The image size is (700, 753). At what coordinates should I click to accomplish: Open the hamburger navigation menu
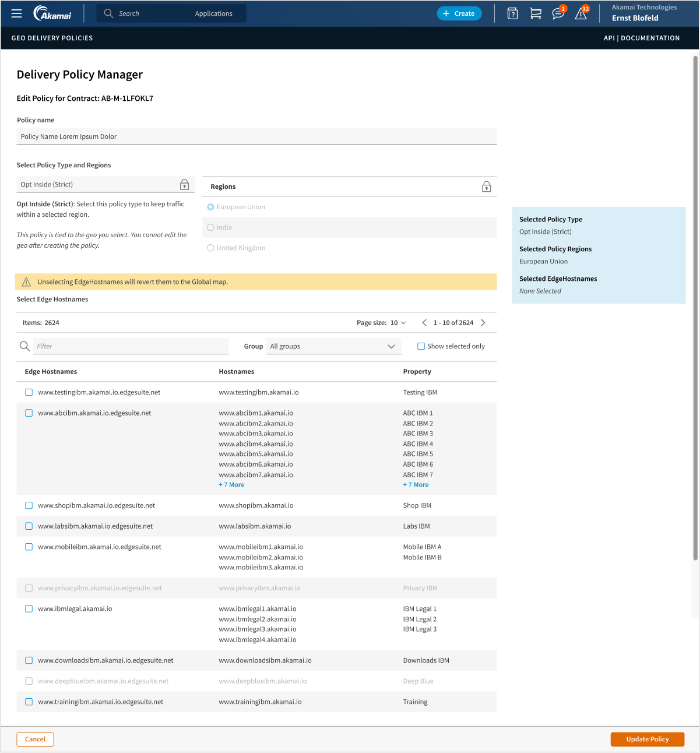pyautogui.click(x=16, y=13)
